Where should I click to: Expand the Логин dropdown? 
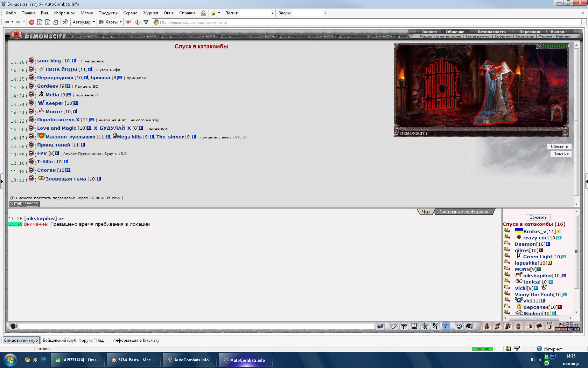click(x=272, y=13)
